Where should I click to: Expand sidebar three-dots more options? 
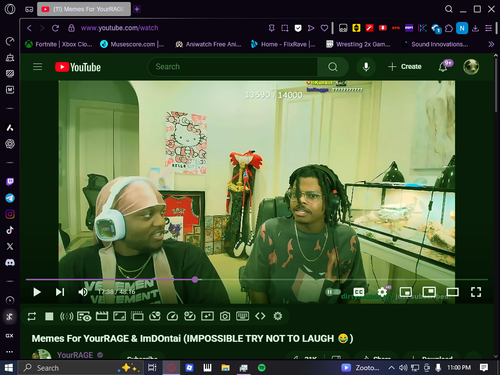[x=10, y=352]
